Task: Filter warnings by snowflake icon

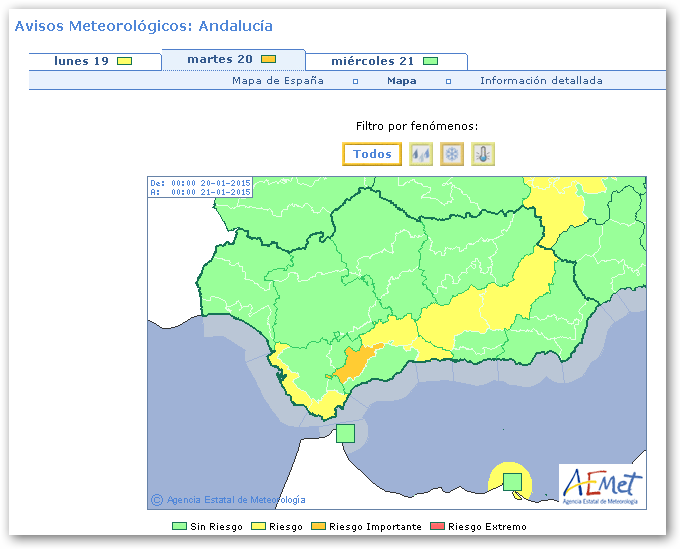Action: pos(452,154)
